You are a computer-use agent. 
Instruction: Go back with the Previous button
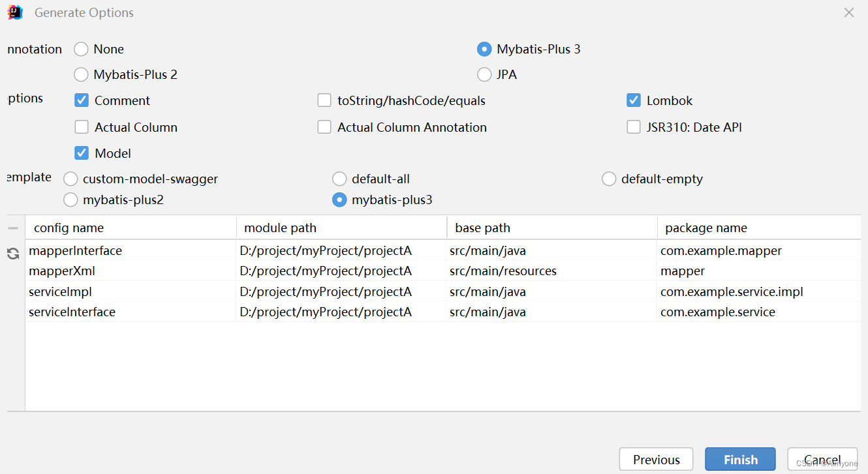point(656,459)
